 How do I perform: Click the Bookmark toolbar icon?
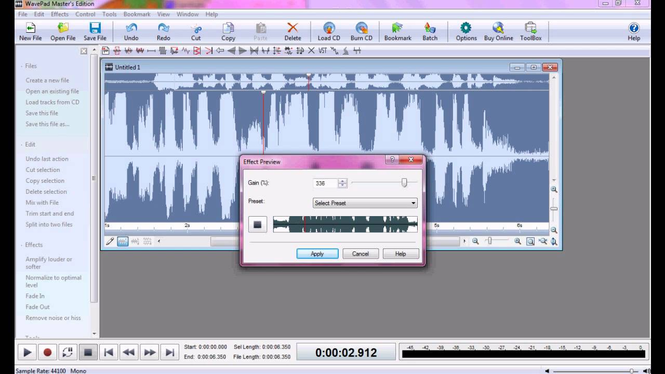(x=398, y=32)
